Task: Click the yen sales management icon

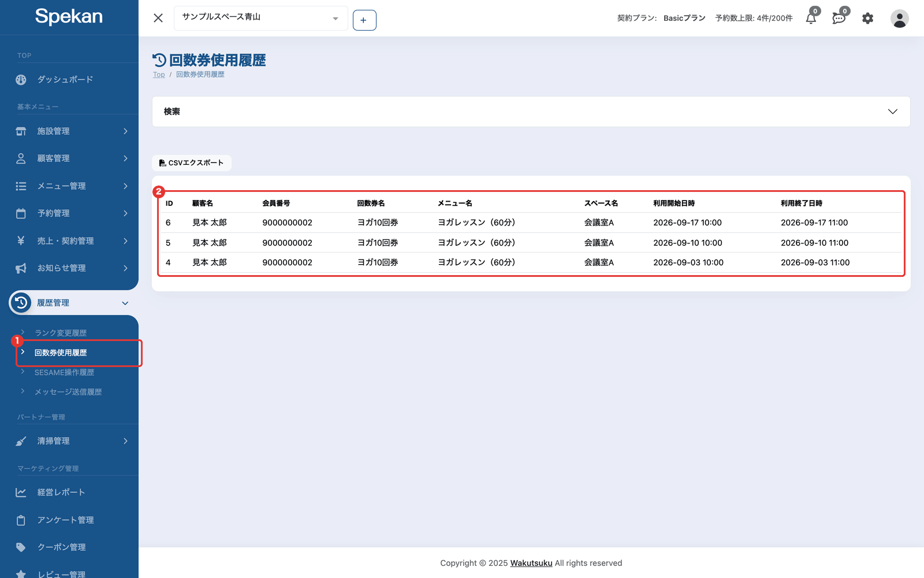Action: point(21,240)
